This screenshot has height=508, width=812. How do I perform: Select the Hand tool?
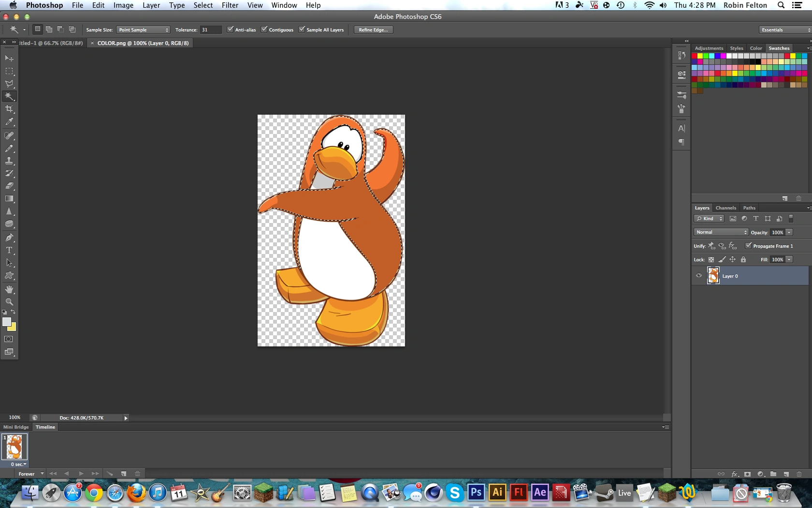point(9,289)
